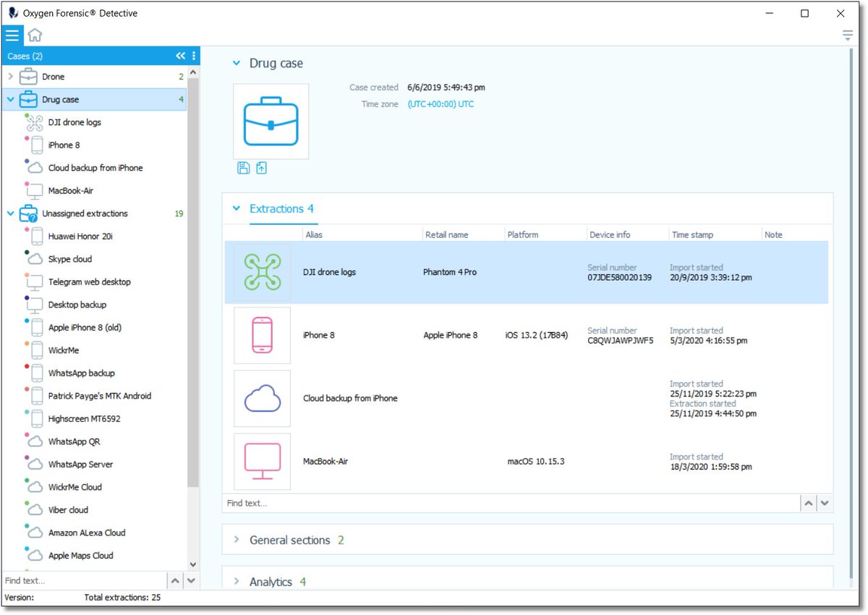Expand the General sections panel

(236, 540)
